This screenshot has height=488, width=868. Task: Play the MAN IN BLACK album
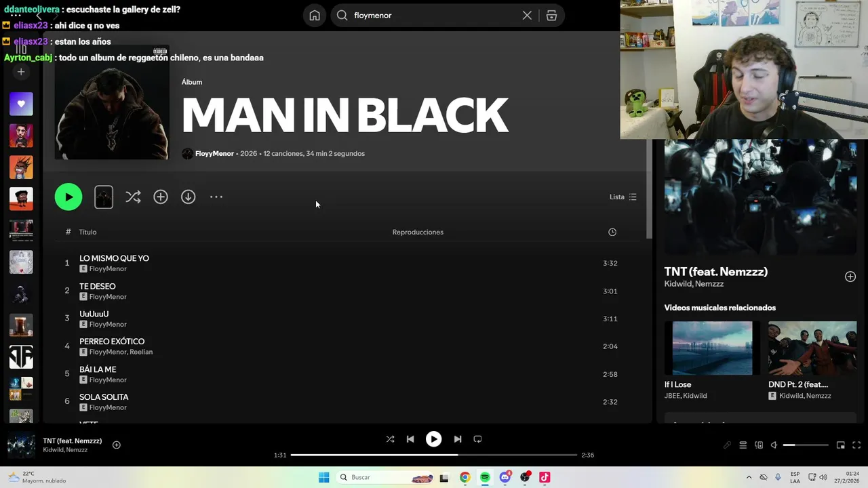tap(68, 197)
